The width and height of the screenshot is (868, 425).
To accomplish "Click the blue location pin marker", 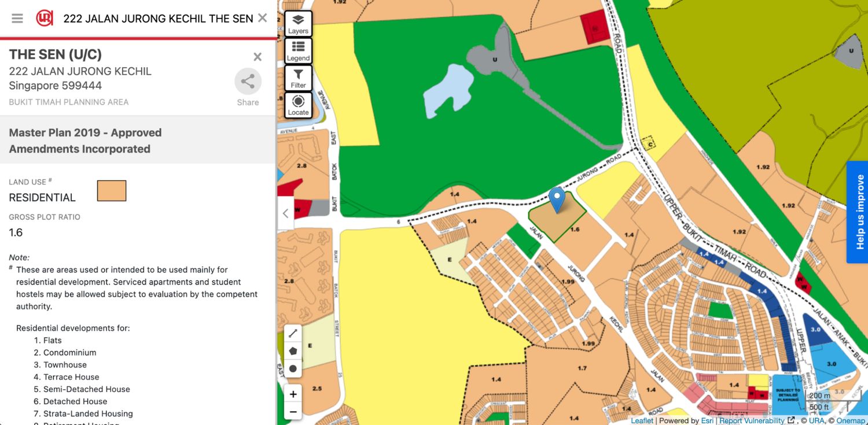I will pos(557,199).
